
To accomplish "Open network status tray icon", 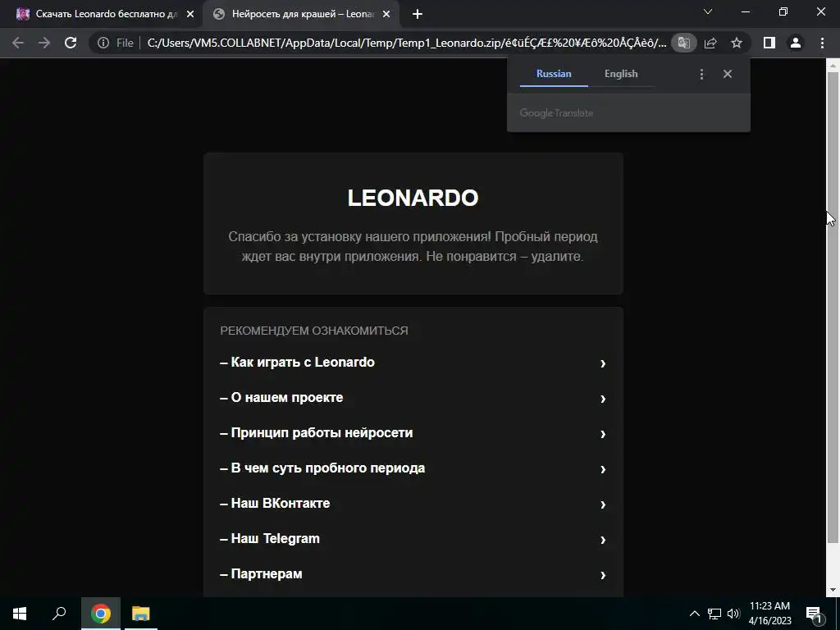I will (714, 614).
